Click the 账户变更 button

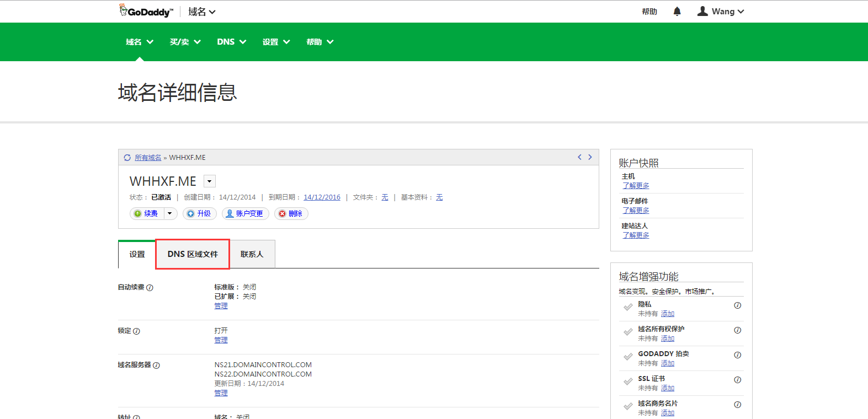[245, 213]
